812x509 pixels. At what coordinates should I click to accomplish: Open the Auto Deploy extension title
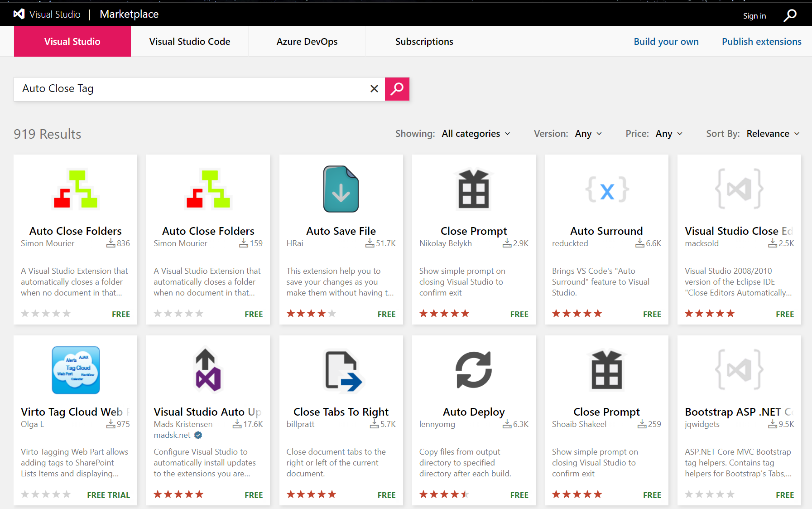pyautogui.click(x=474, y=412)
